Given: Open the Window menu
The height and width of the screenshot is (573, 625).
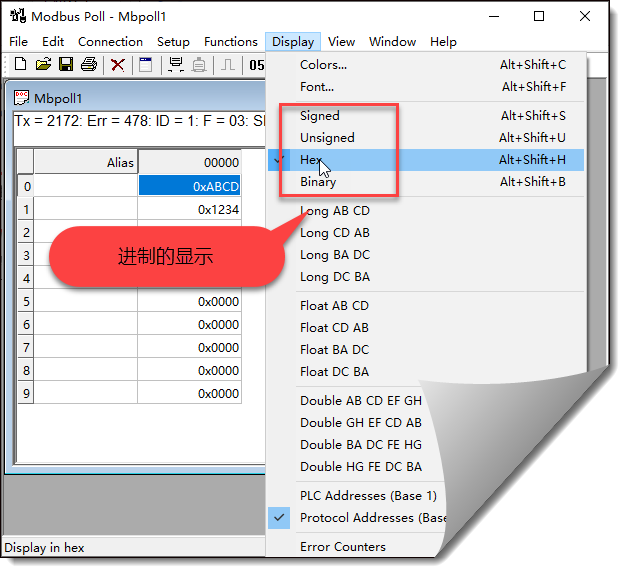Looking at the screenshot, I should tap(392, 42).
